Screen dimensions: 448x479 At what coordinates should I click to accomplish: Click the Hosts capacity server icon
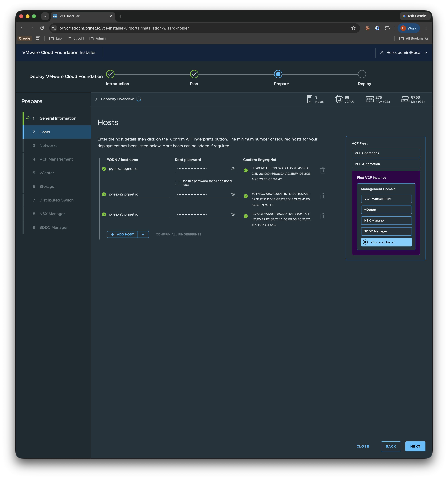(310, 99)
